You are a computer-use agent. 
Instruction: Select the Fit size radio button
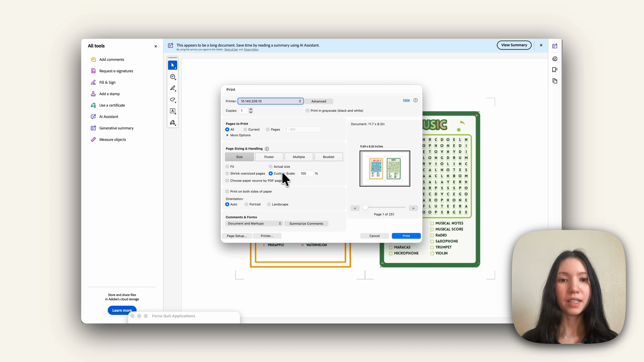(227, 167)
